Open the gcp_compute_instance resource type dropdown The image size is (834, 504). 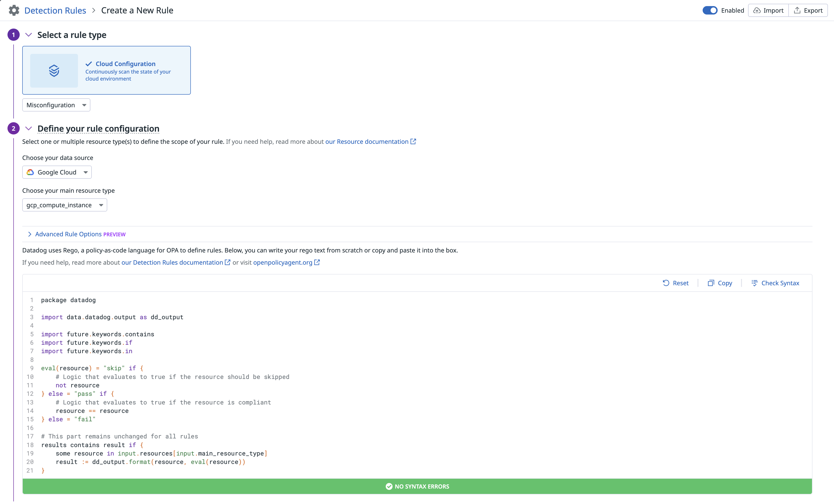point(65,205)
